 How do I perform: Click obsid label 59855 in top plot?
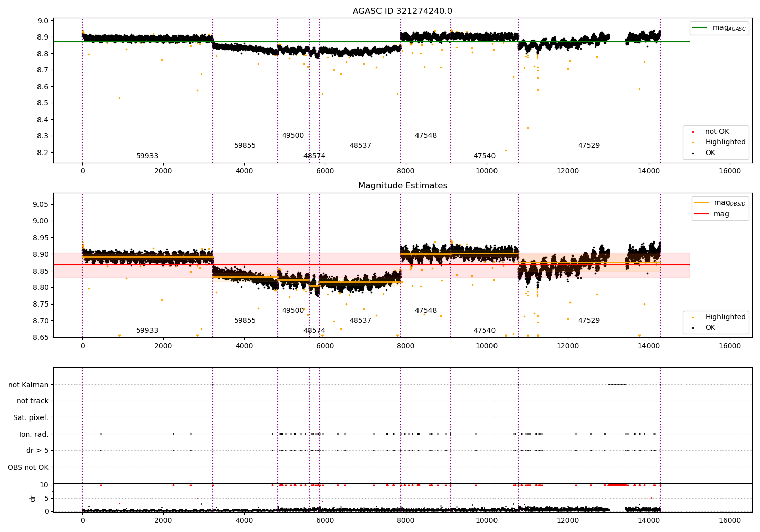pos(245,146)
